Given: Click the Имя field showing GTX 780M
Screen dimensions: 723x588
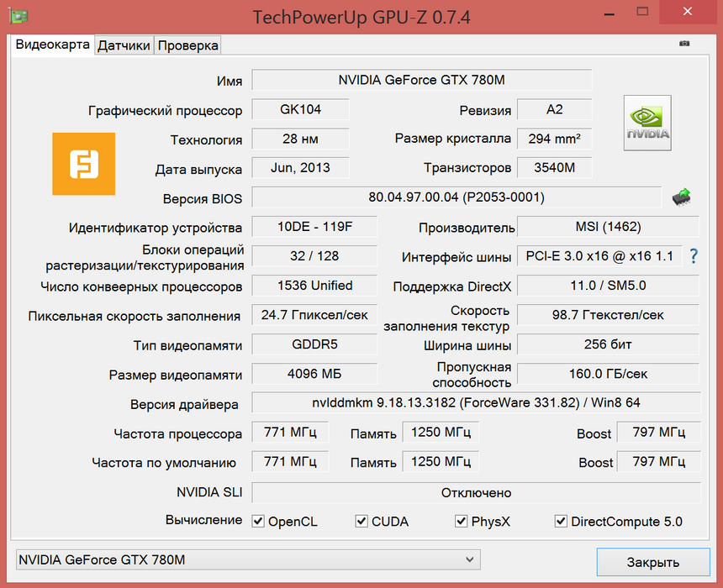Looking at the screenshot, I should point(424,81).
